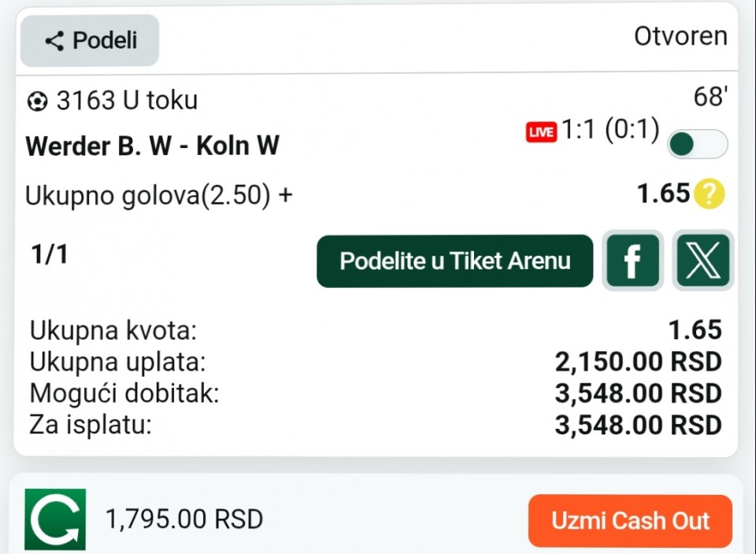
Task: Click the 1/1 selection counter
Action: (x=49, y=254)
